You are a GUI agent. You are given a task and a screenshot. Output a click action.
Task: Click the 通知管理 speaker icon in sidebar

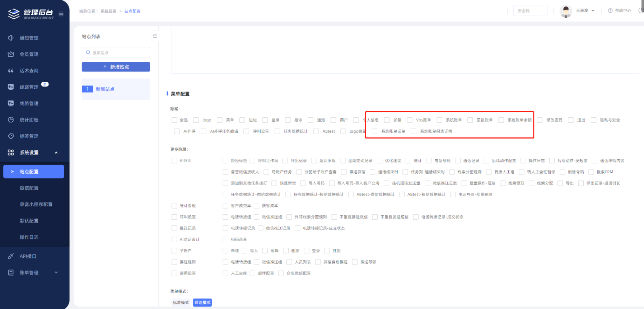pos(11,38)
